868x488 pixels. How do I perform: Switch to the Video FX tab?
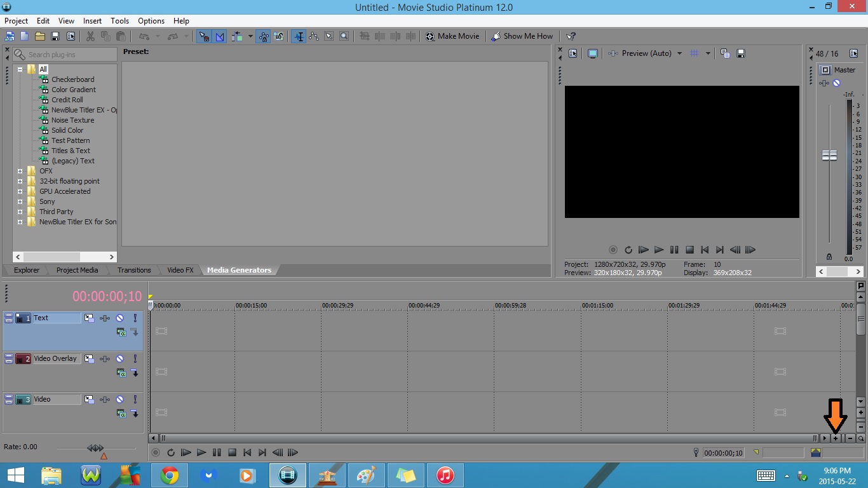pyautogui.click(x=180, y=270)
